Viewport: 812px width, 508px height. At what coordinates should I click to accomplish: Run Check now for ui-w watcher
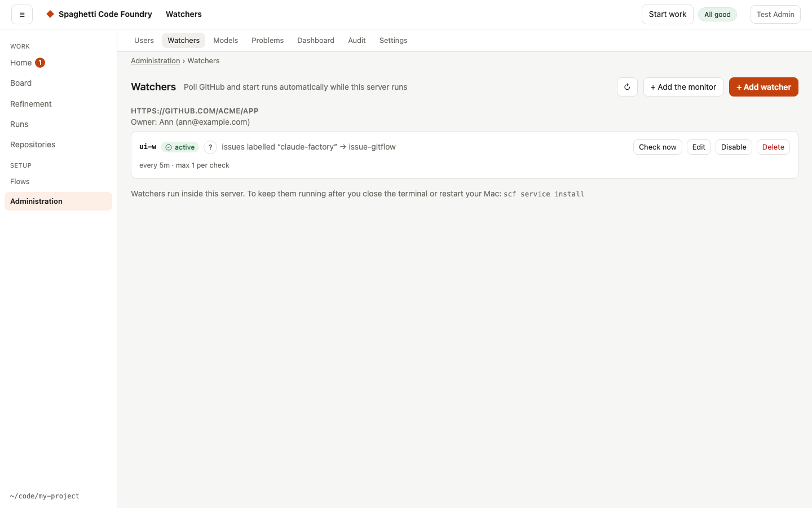point(657,147)
